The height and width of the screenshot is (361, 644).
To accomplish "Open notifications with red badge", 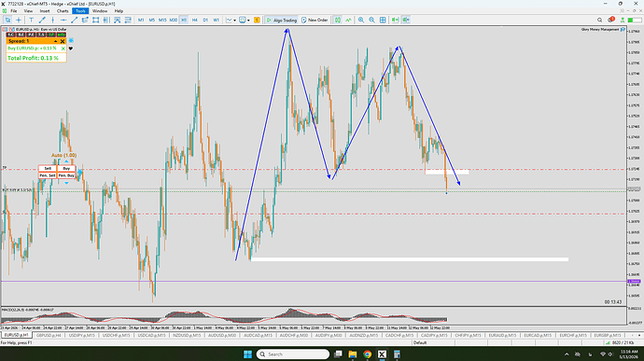I will [610, 20].
